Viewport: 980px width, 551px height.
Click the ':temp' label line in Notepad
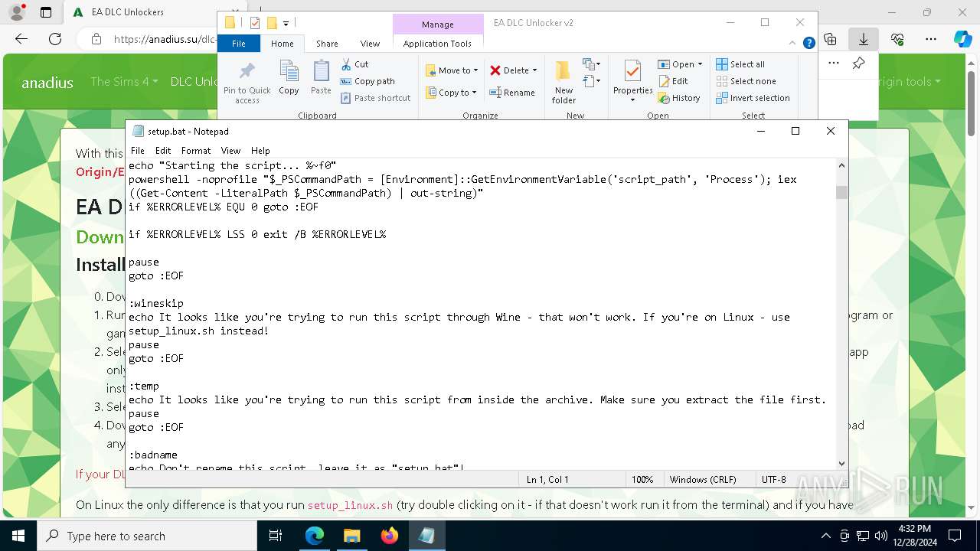[x=144, y=386]
